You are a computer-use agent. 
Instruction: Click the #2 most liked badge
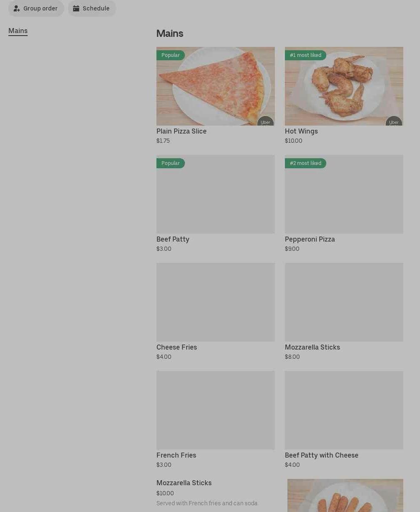coord(305,163)
